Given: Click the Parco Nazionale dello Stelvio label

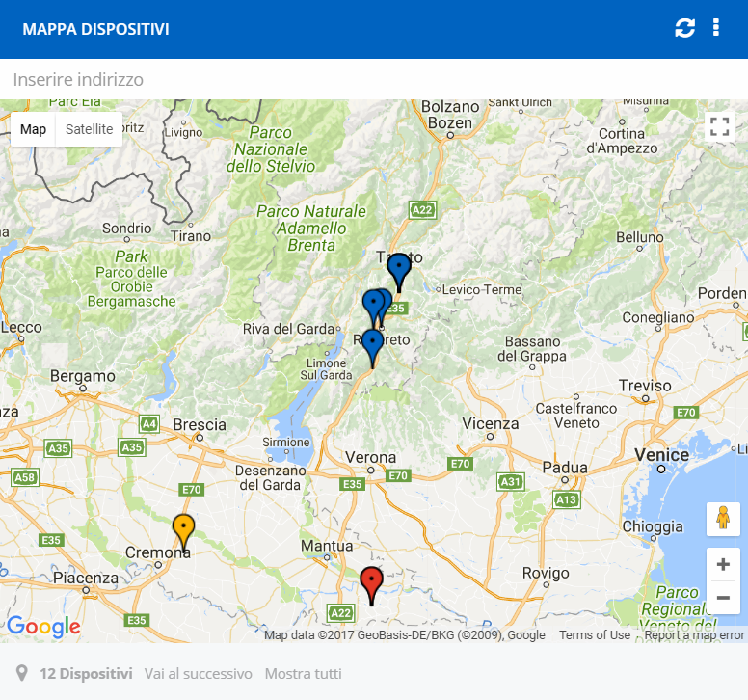Looking at the screenshot, I should [271, 149].
